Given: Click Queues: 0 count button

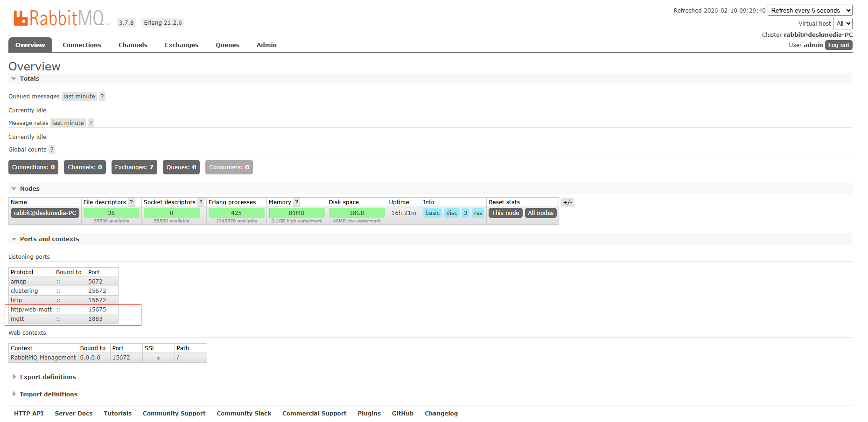Looking at the screenshot, I should 182,167.
